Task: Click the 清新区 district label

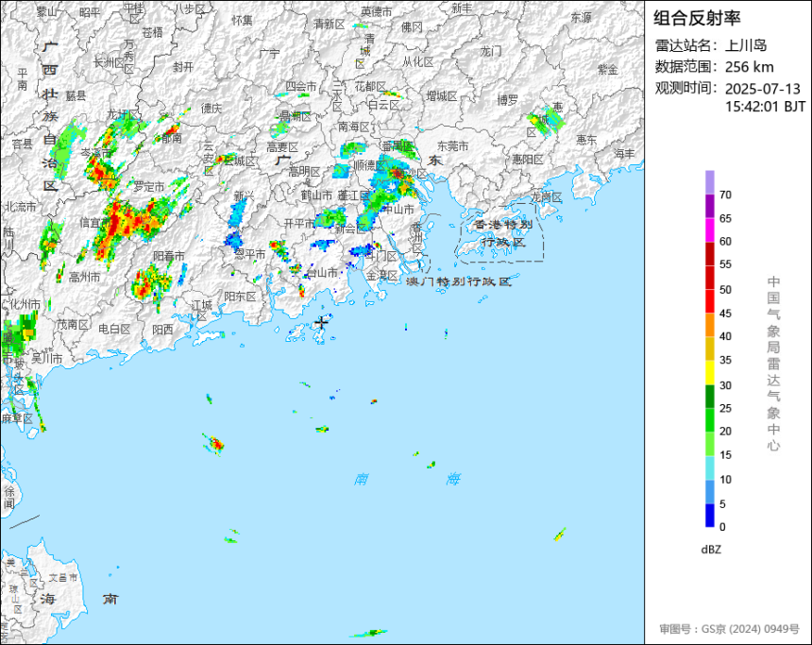Action: click(x=329, y=25)
